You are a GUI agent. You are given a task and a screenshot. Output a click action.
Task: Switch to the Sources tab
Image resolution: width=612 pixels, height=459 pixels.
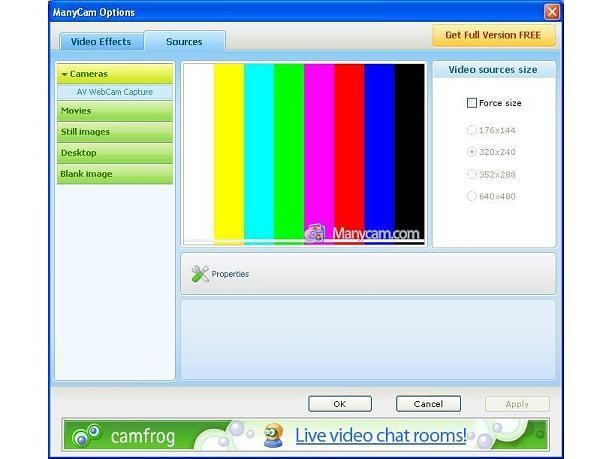tap(184, 41)
